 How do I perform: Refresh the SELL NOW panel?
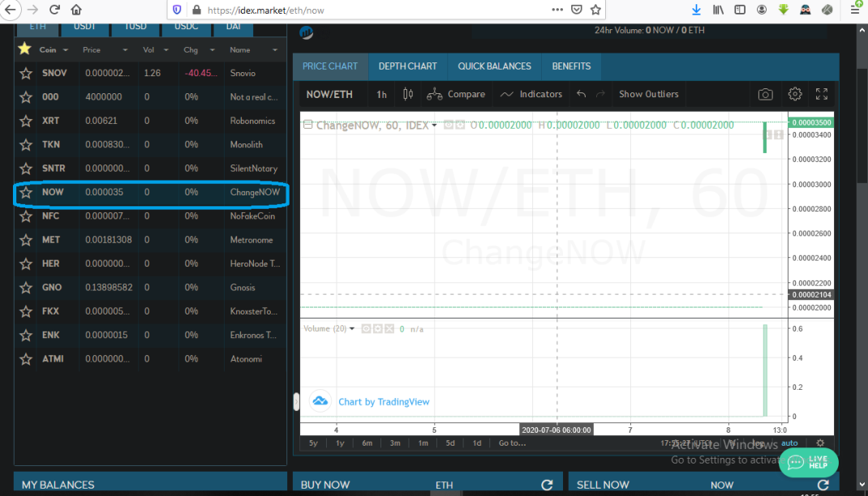coord(823,485)
